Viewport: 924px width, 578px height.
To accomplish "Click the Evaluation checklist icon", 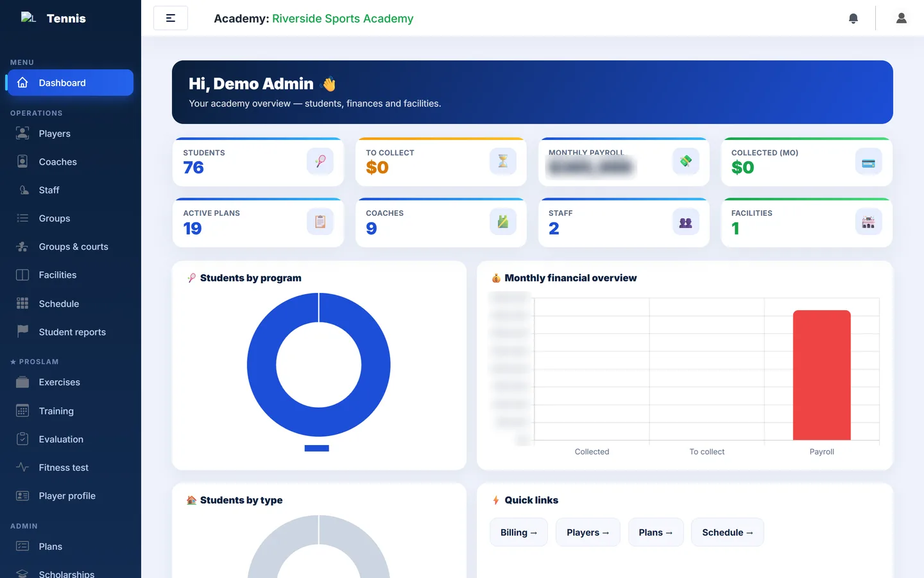I will [x=22, y=439].
